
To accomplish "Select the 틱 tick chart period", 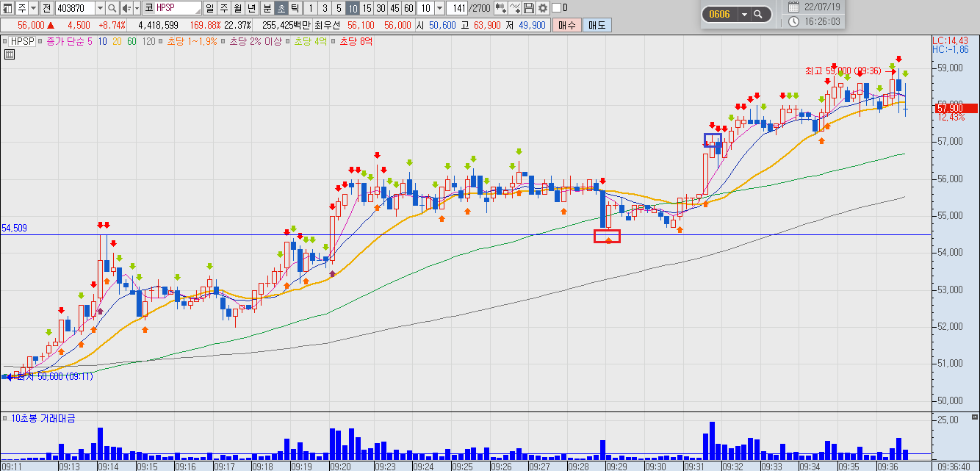I will click(295, 8).
